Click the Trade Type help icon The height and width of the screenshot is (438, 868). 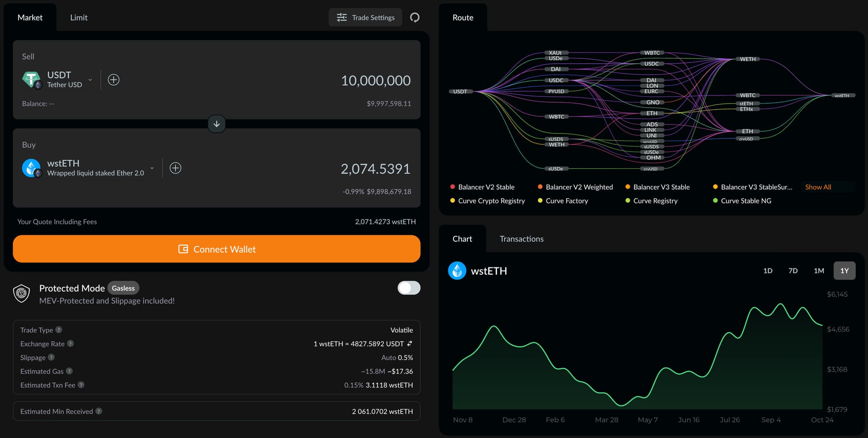pyautogui.click(x=59, y=330)
